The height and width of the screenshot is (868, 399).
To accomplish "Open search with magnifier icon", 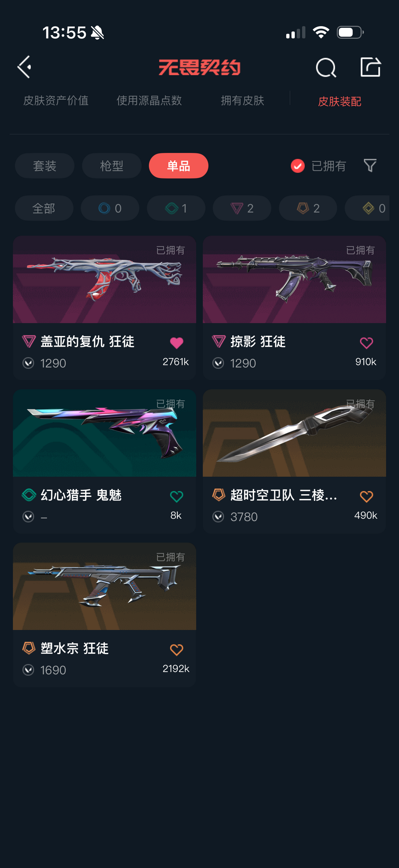I will [326, 67].
